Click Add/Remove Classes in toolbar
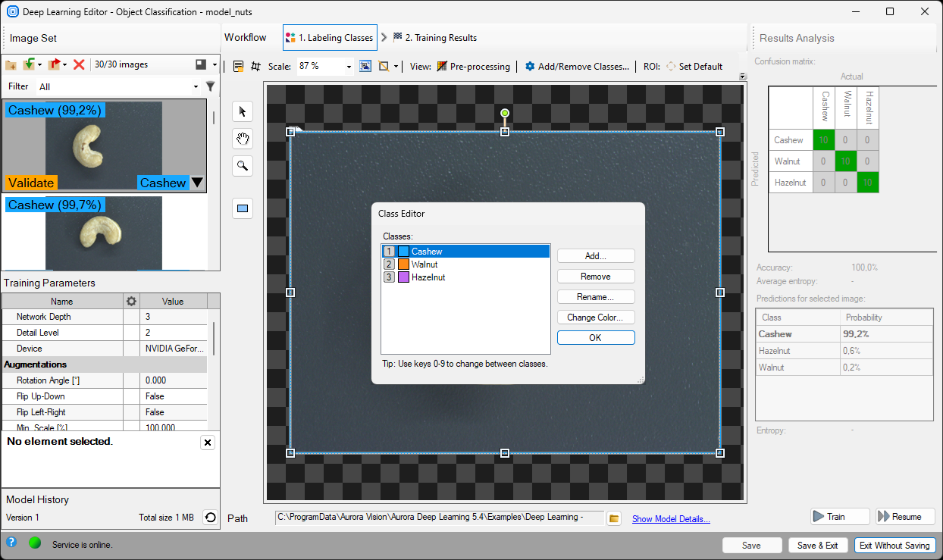Screen dimensions: 943x560 (x=577, y=67)
